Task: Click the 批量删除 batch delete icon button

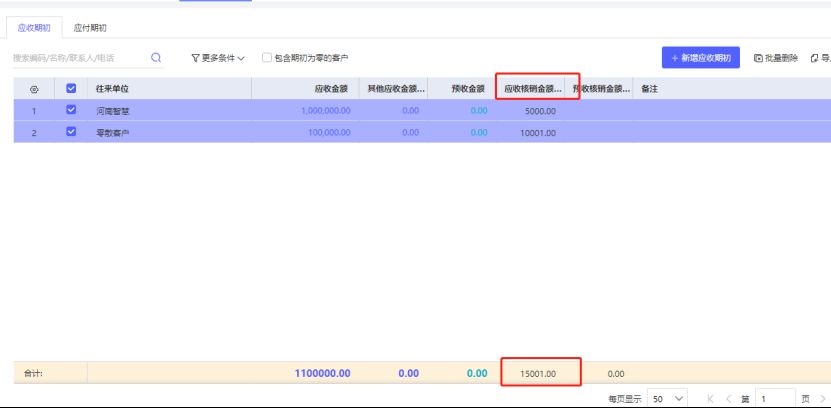Action: 775,58
